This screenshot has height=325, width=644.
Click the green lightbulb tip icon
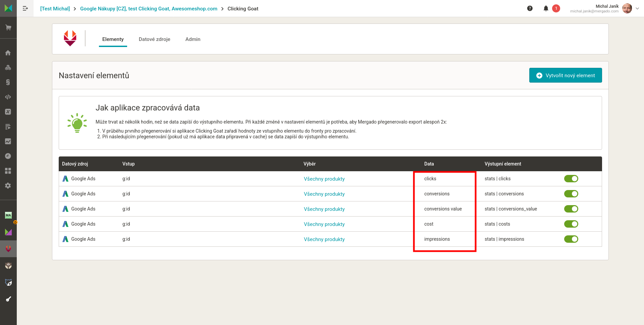pyautogui.click(x=77, y=123)
